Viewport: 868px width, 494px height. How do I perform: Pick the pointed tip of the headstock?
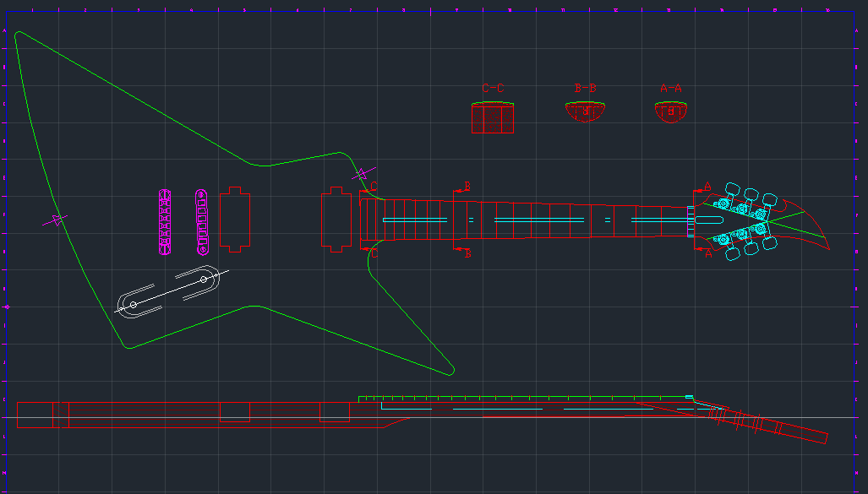point(827,249)
